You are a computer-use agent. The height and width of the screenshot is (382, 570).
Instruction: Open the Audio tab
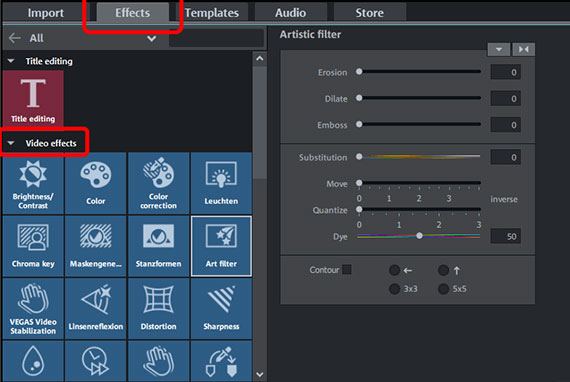click(290, 13)
